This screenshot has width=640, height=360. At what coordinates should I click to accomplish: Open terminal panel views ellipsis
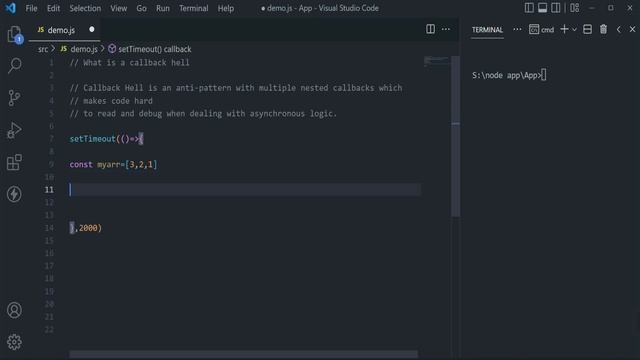click(x=517, y=29)
